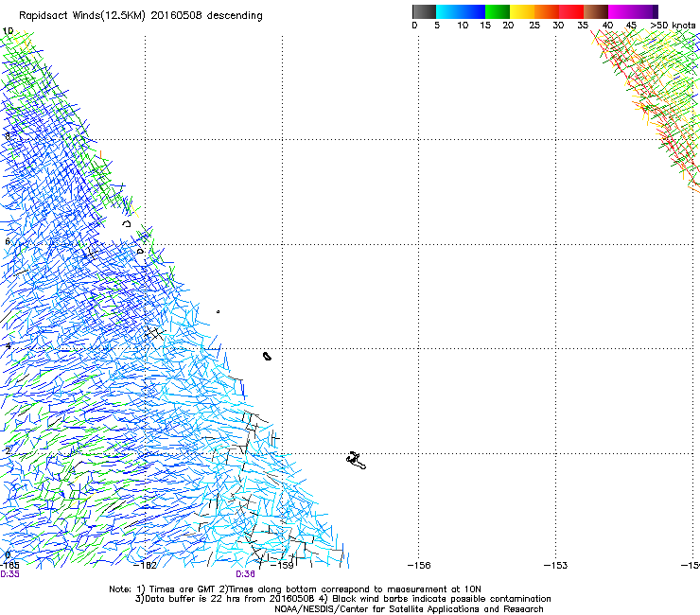Click the magenta 40-45 knots color segment
700x615 pixels.
[x=621, y=11]
